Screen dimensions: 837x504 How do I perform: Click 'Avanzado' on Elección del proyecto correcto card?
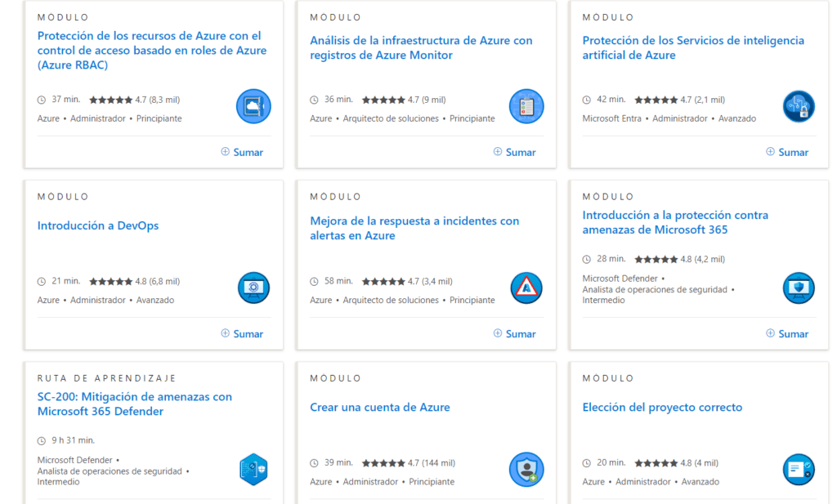(700, 482)
